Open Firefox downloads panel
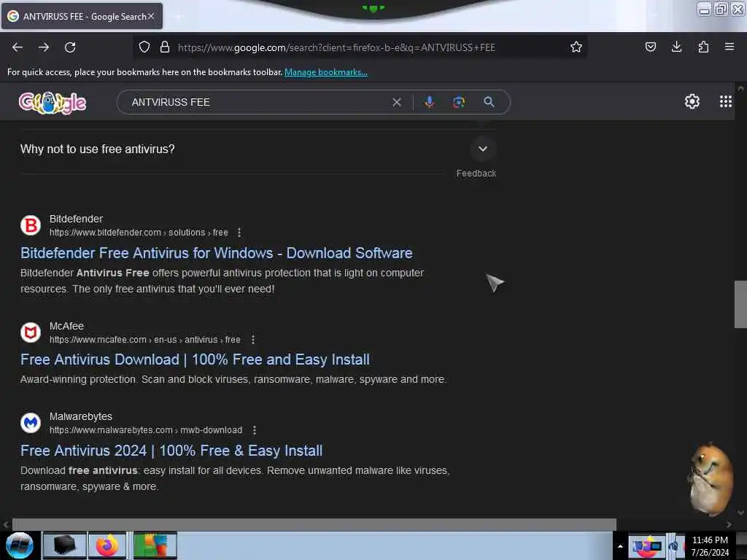Screen dimensions: 747x560 (x=676, y=47)
